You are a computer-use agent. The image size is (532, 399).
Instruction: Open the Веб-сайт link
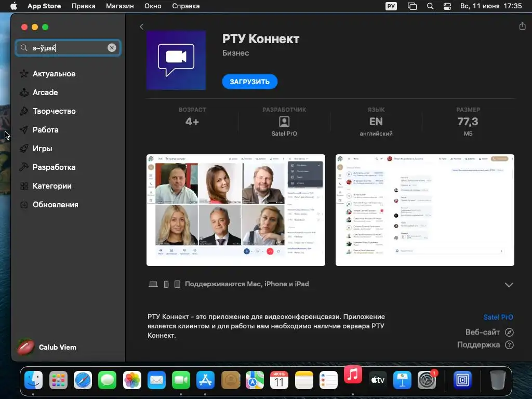(x=489, y=332)
